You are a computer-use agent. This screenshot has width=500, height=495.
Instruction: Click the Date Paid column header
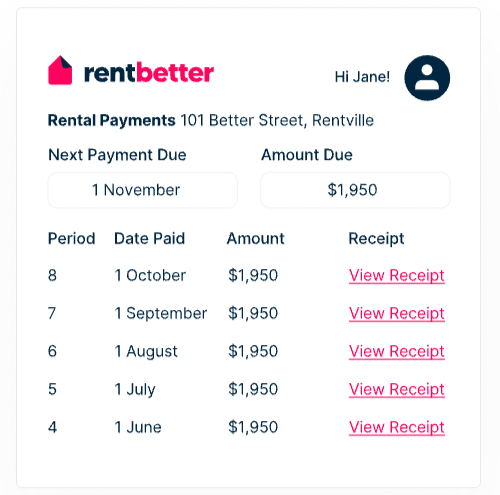(x=149, y=239)
